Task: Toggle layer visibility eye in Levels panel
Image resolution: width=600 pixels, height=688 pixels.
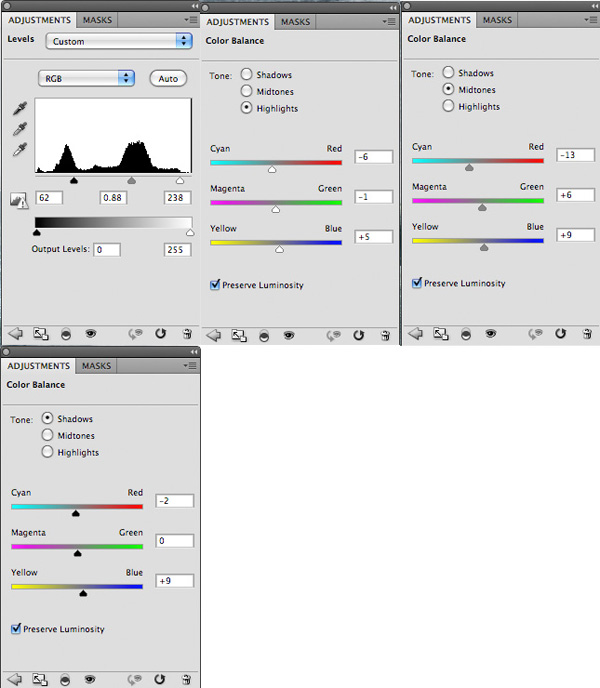Action: (x=91, y=334)
